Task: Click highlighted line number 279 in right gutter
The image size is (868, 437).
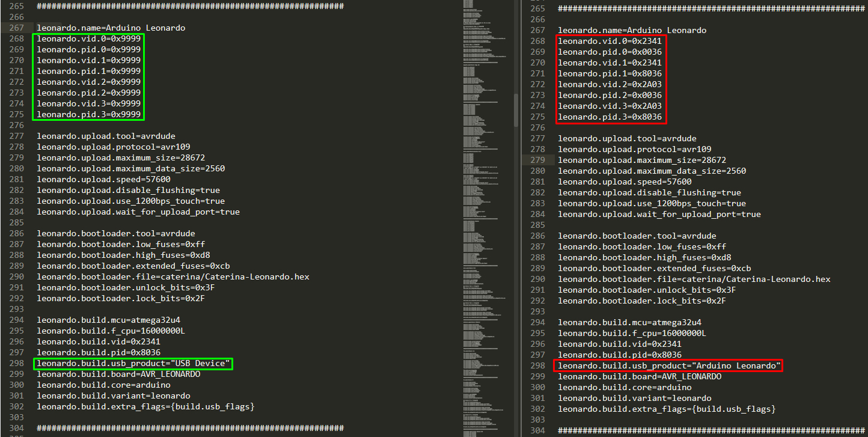Action: [x=538, y=160]
